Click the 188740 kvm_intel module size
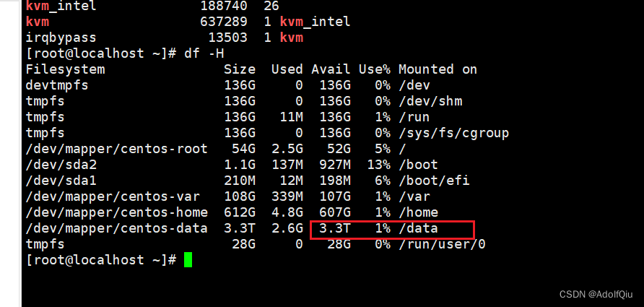 tap(224, 6)
